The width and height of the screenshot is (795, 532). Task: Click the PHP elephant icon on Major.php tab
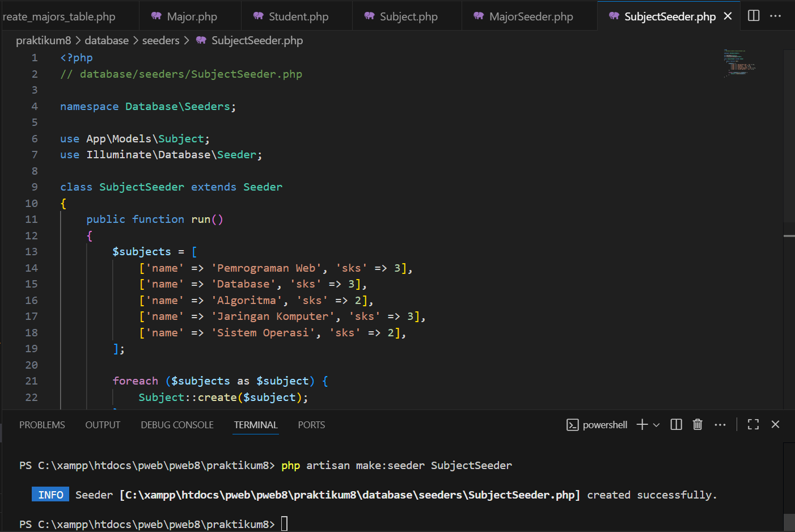point(157,16)
